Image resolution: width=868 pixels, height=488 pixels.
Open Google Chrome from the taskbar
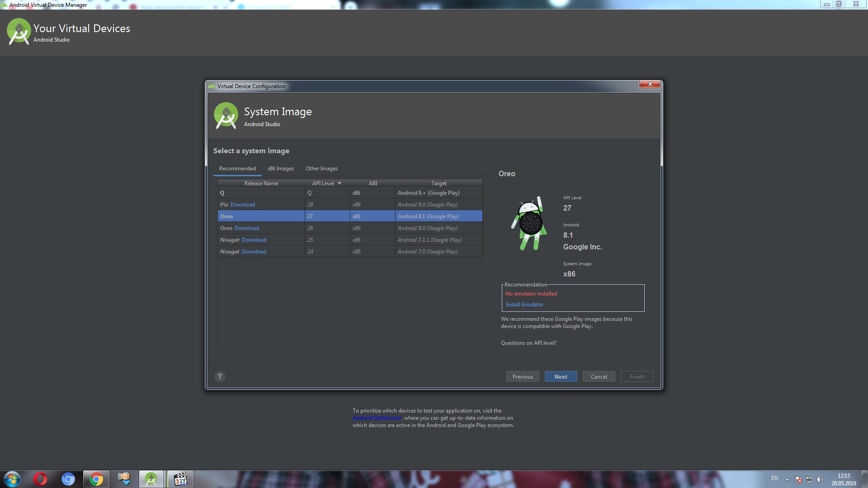click(96, 479)
